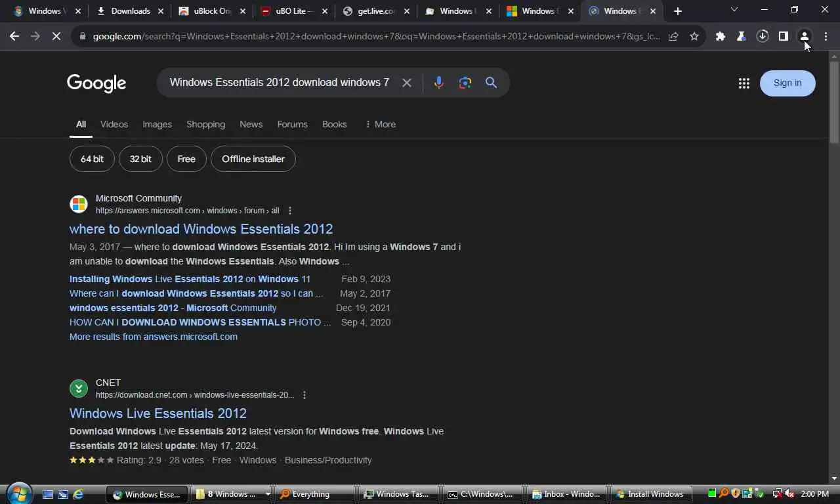840x504 pixels.
Task: Apply the Free filter chip
Action: coord(186,159)
